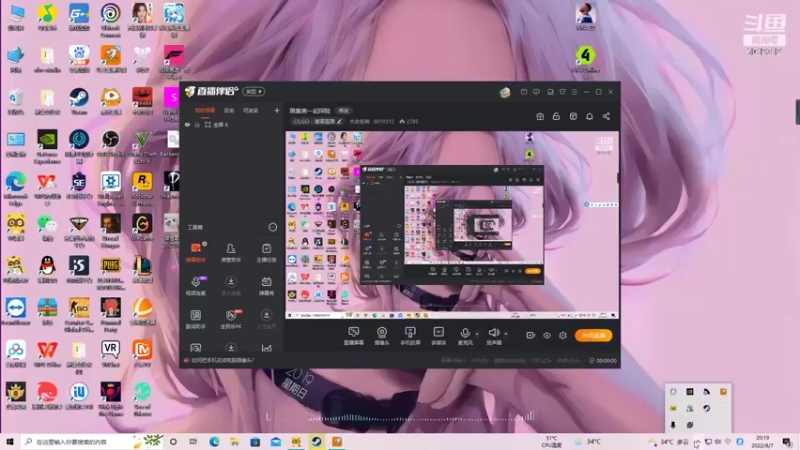Open the orange 弹幕助手 tool in toolbox

coord(195,252)
